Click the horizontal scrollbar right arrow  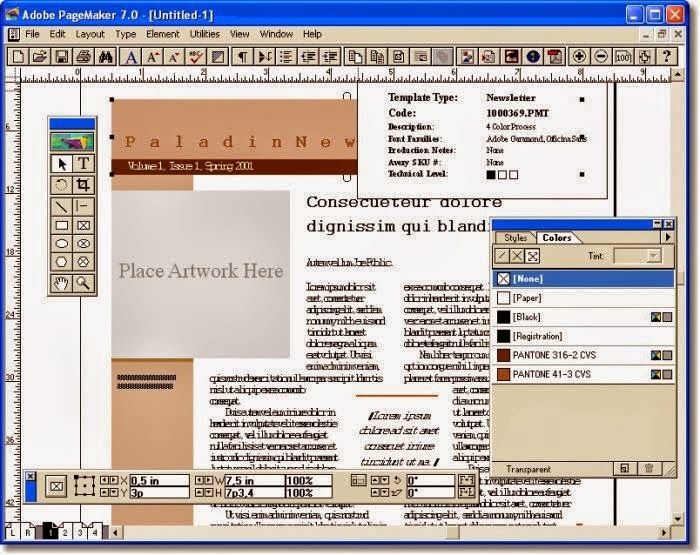(664, 532)
